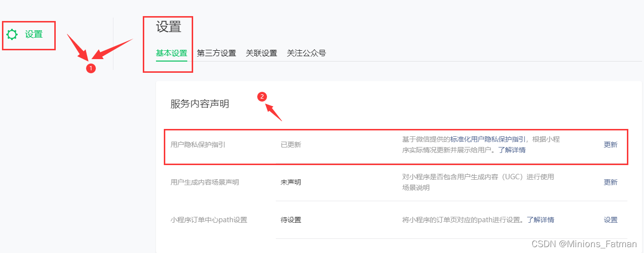The image size is (644, 253).
Task: Select the 关联设置 tab
Action: 261,53
